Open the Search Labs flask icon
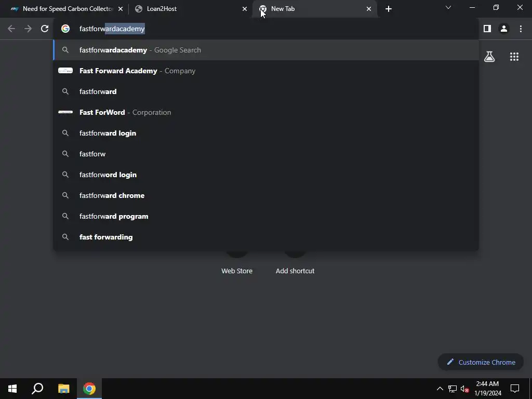Screen dimensions: 532x399 coord(489,57)
